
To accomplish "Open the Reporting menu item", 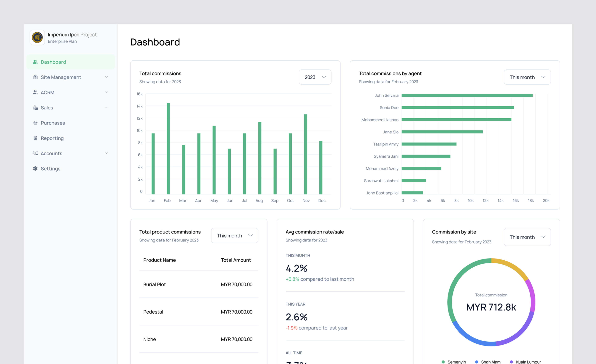I will [52, 138].
